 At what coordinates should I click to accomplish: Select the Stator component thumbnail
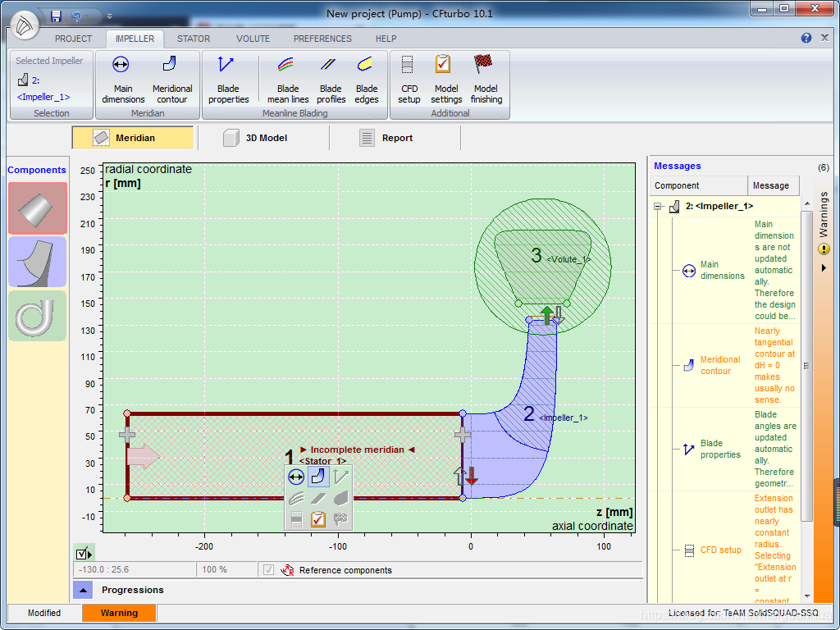pos(37,208)
